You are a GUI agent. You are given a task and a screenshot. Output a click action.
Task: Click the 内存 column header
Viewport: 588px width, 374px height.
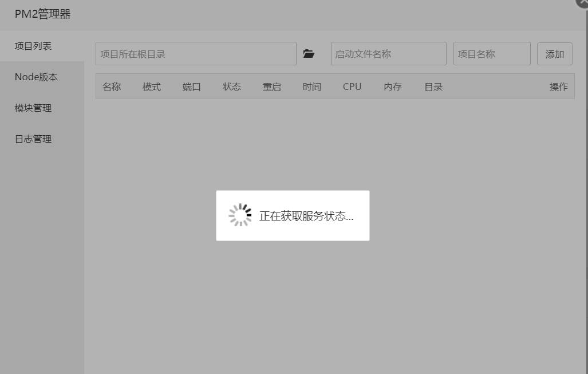(x=393, y=86)
